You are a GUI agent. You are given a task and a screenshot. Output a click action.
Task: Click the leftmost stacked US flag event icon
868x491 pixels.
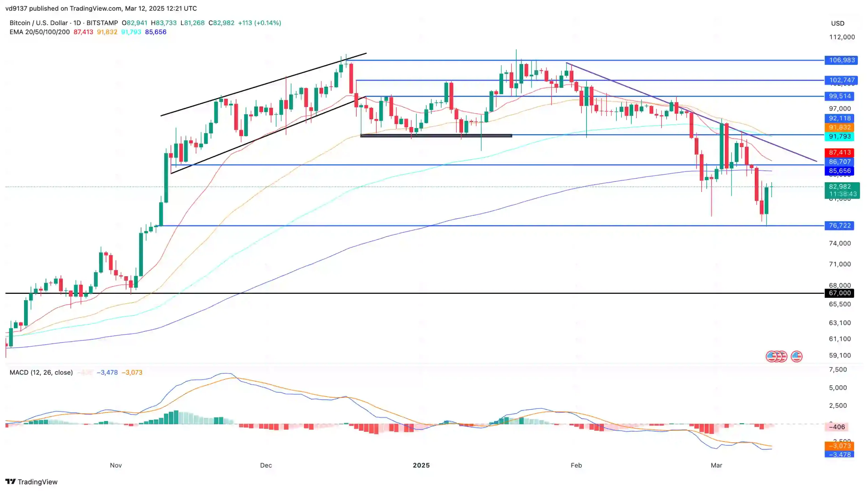[x=771, y=356]
